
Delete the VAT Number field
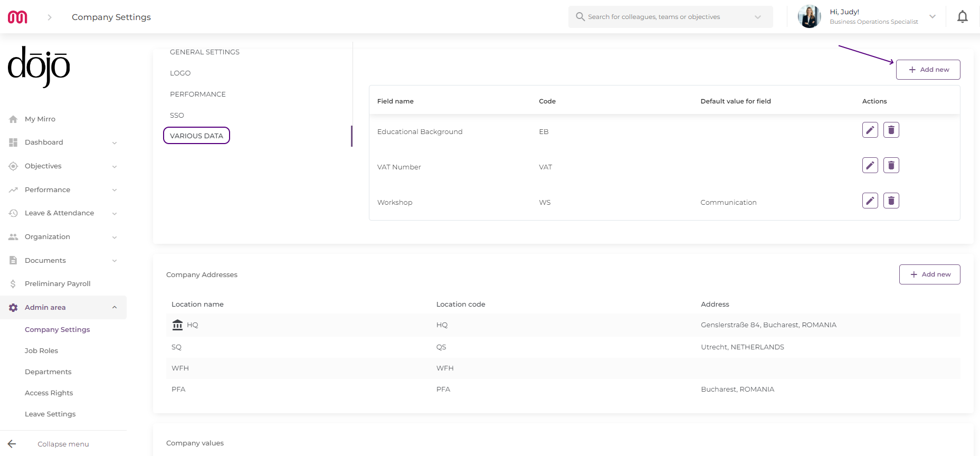[x=891, y=165]
